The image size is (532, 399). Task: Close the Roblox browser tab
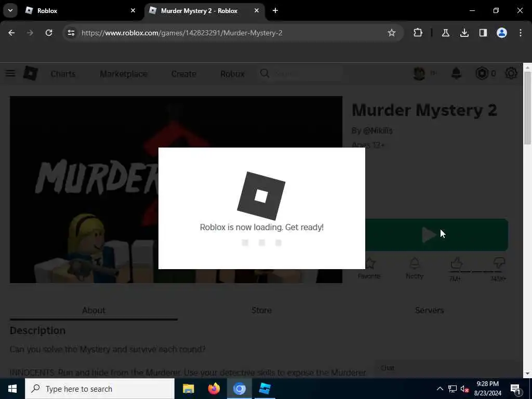pyautogui.click(x=133, y=10)
